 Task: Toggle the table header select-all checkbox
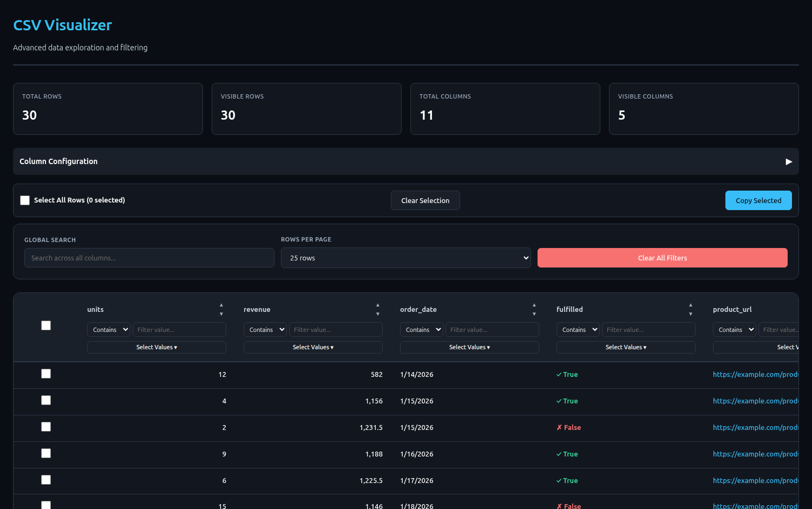click(46, 325)
